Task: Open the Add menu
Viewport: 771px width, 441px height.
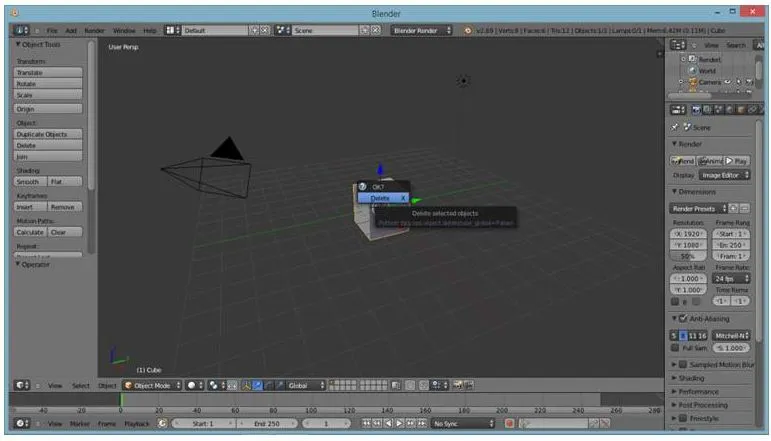Action: click(71, 30)
